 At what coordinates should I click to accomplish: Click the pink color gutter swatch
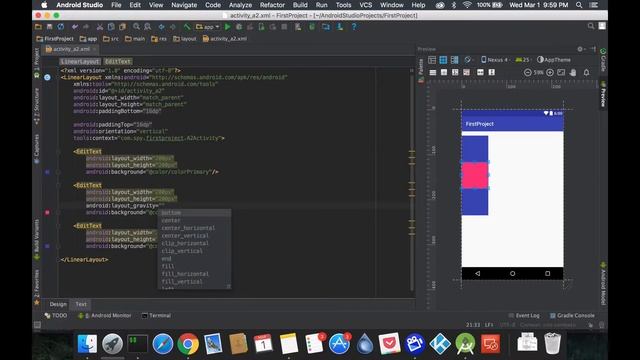47,212
